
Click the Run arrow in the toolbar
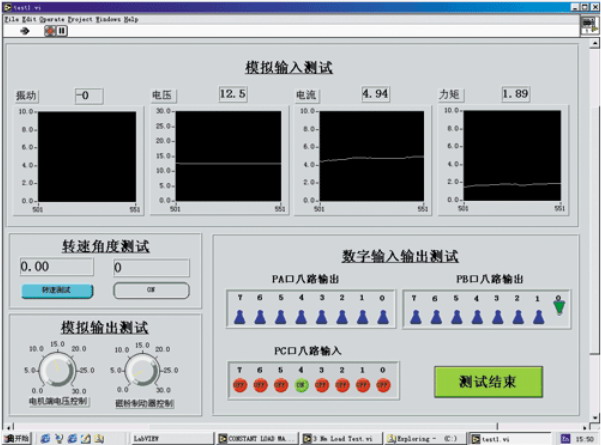[25, 30]
